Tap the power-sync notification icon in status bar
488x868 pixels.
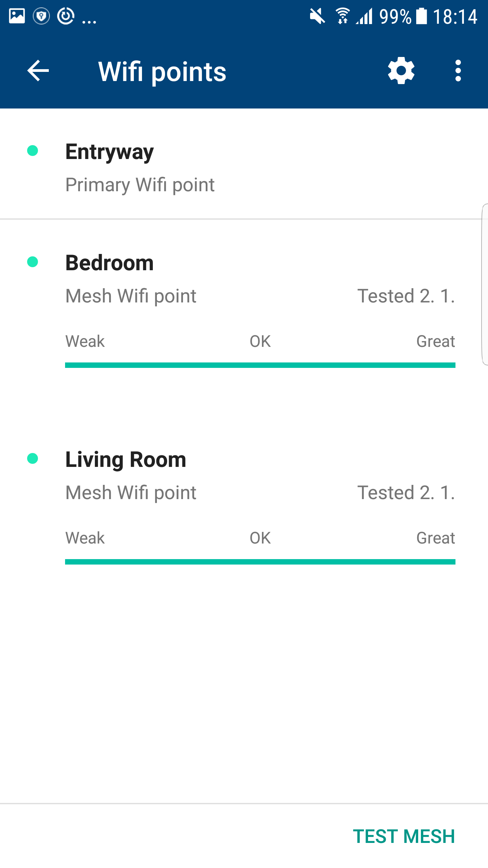tap(66, 16)
